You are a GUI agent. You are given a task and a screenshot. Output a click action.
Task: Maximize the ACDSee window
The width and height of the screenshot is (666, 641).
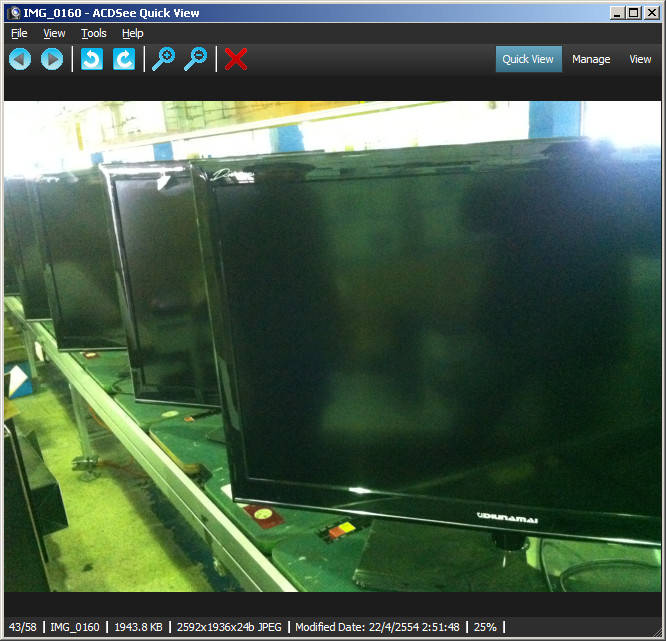coord(634,13)
